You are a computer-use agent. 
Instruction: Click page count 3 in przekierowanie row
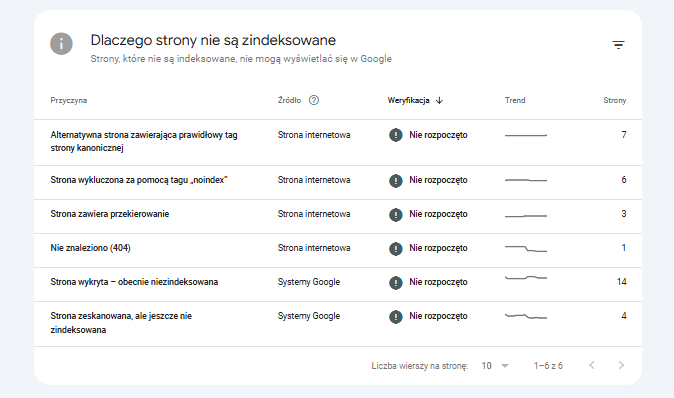click(x=624, y=214)
